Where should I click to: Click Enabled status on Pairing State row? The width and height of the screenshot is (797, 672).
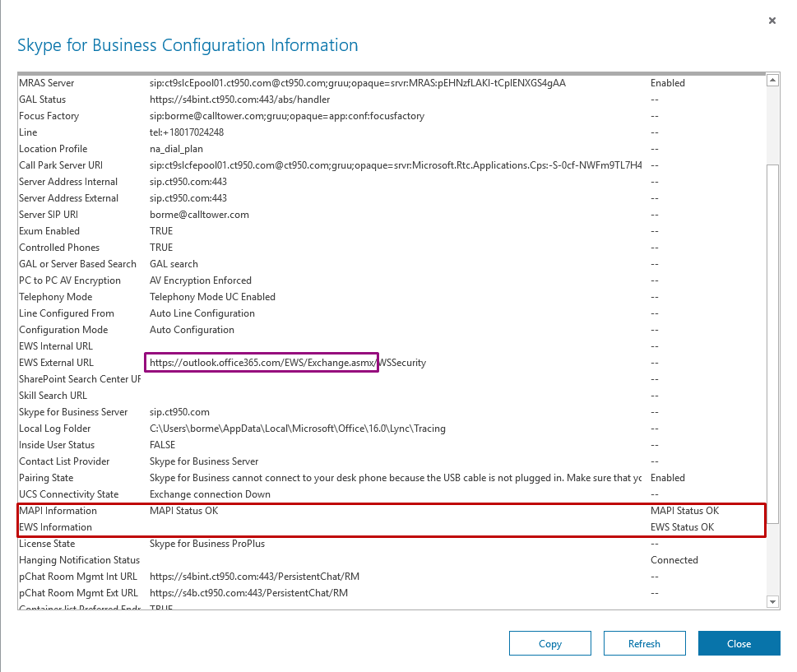tap(667, 478)
